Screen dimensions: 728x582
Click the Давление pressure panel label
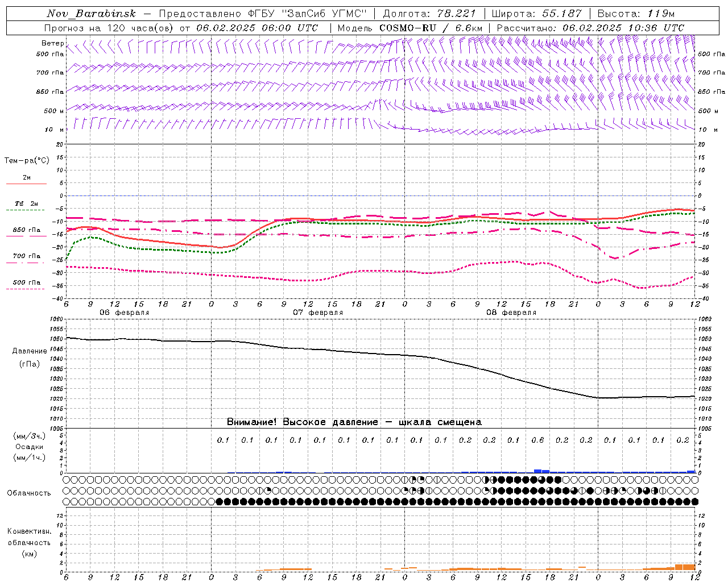(30, 351)
